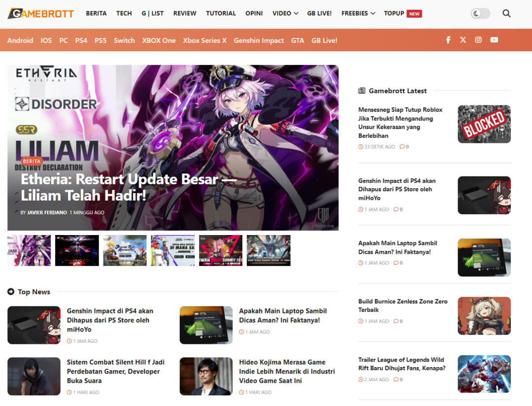
Task: Select the second slider thumbnail
Action: (x=77, y=250)
